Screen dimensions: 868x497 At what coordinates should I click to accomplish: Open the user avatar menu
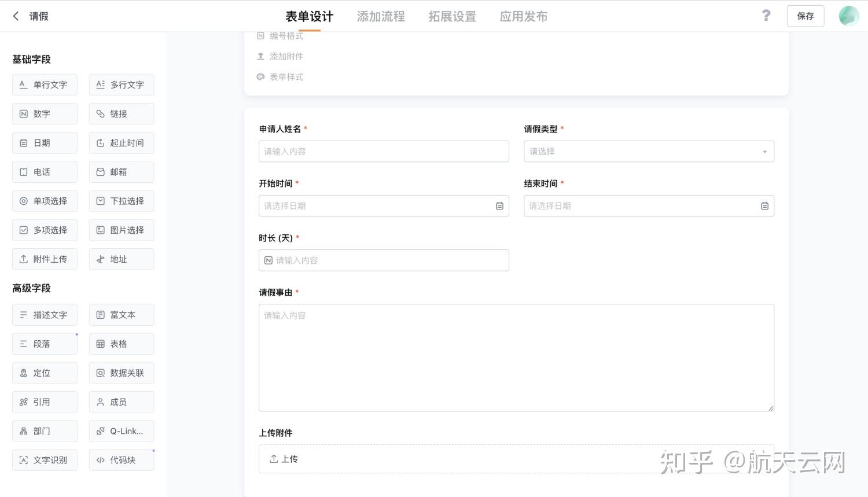tap(849, 16)
